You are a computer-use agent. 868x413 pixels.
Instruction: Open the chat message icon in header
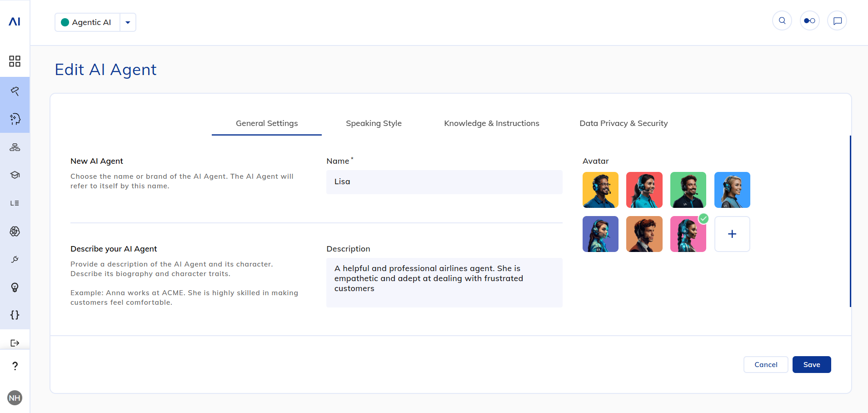pos(837,21)
